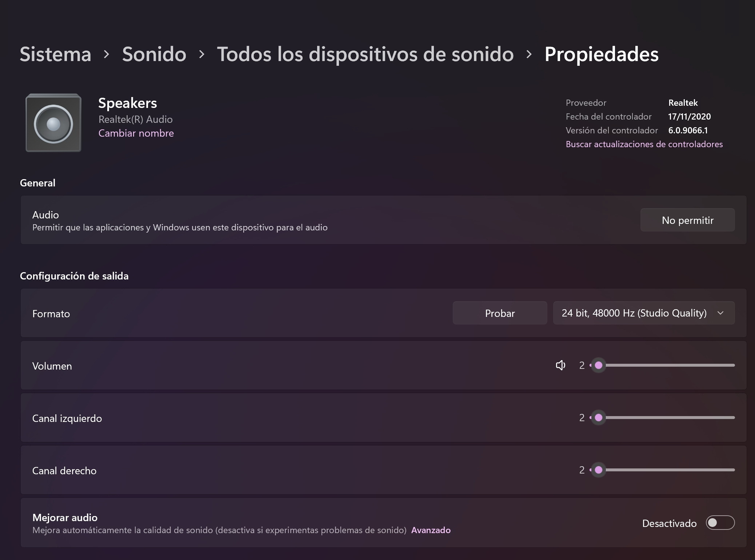Image resolution: width=755 pixels, height=560 pixels.
Task: Click the breadcrumb chevron after Sistema
Action: (107, 55)
